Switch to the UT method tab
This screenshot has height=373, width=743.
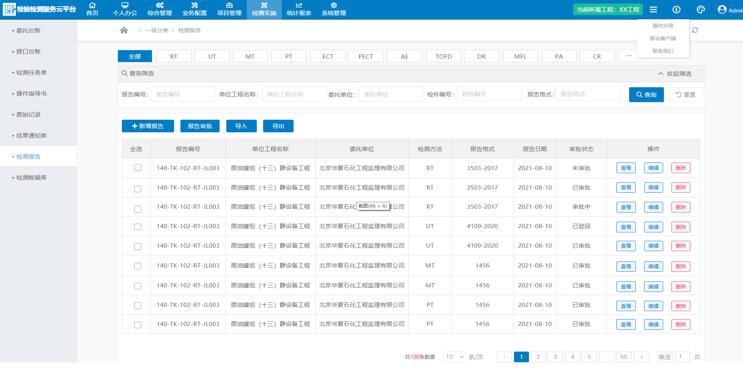pos(212,56)
